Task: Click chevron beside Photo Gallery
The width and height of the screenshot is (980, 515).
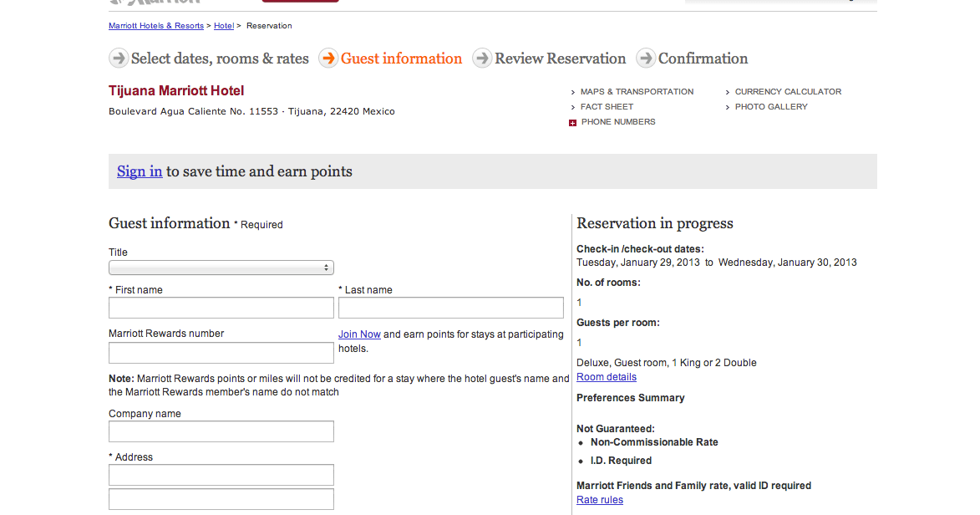Action: click(728, 107)
